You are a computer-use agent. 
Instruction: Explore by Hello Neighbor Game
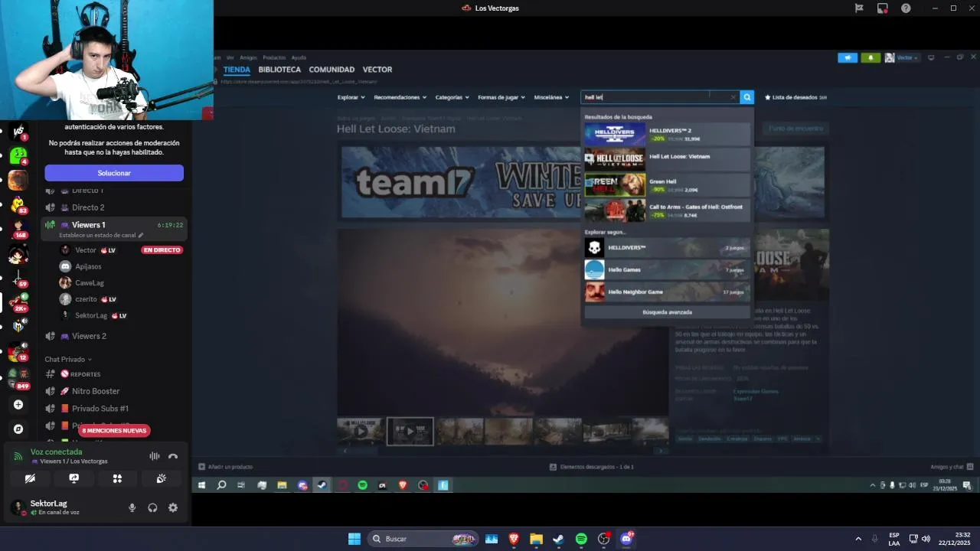tap(667, 292)
